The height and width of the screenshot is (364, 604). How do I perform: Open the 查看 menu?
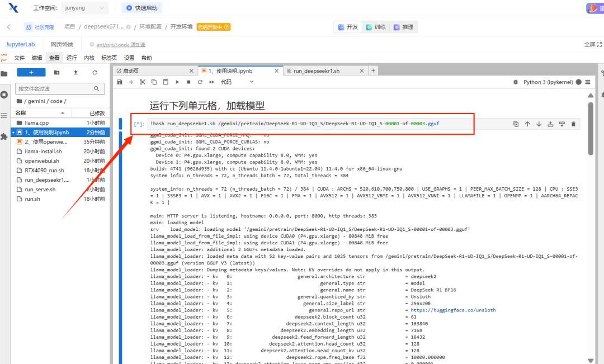54,58
